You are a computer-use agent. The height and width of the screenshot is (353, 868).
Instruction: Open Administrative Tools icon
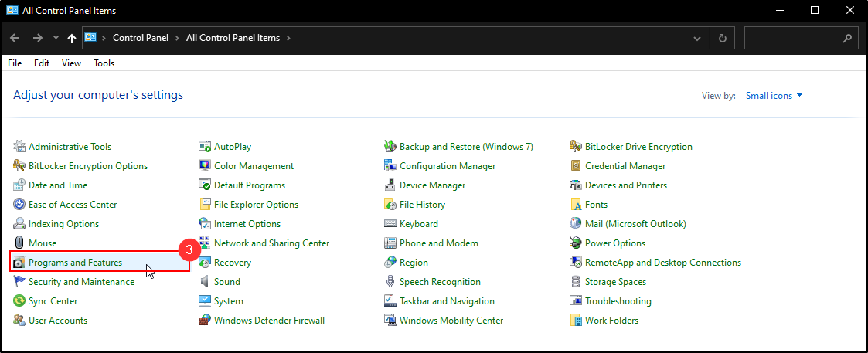[x=19, y=147]
